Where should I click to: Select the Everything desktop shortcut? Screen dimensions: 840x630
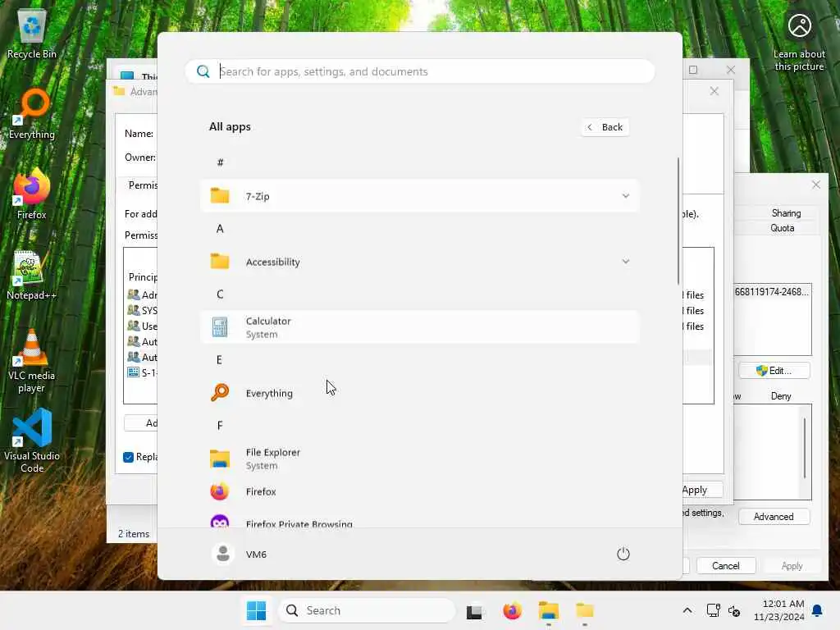(32, 114)
